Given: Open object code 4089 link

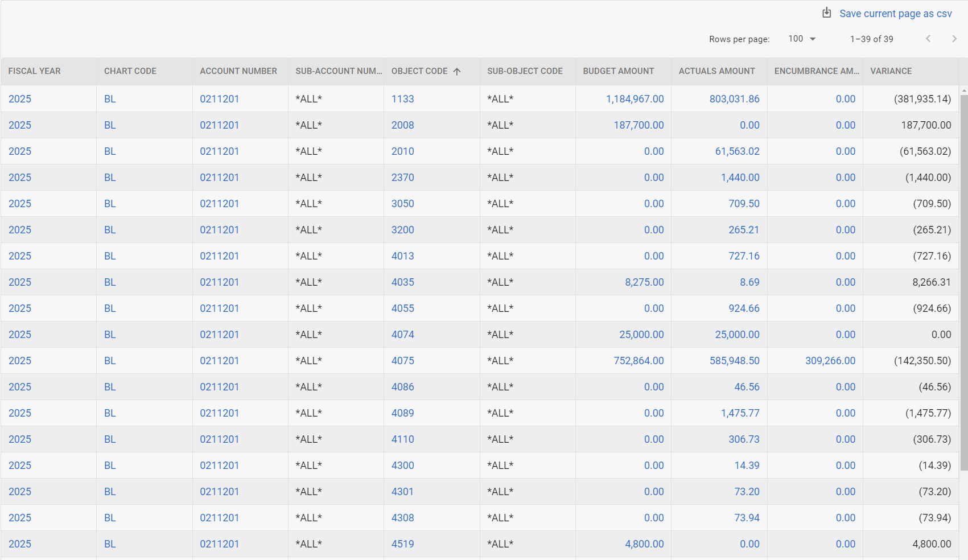Looking at the screenshot, I should point(402,413).
